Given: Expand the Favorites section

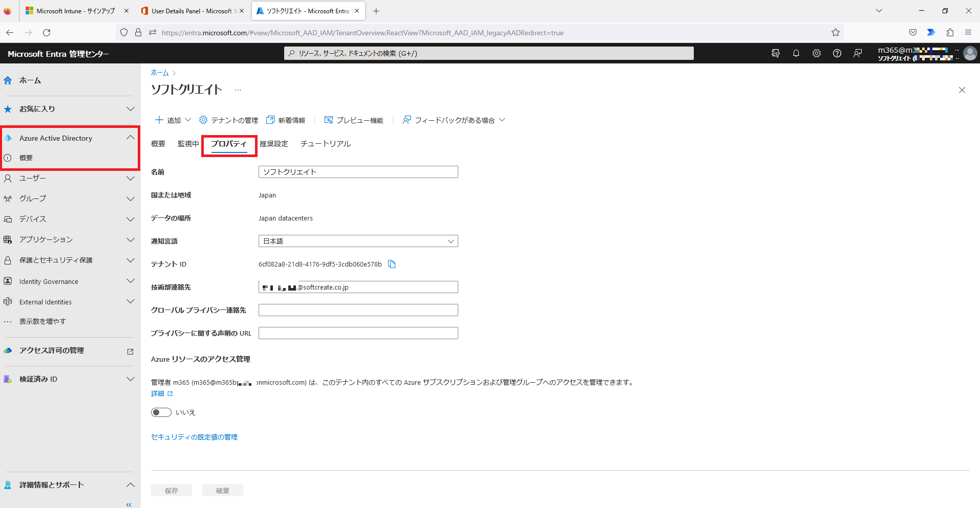Looking at the screenshot, I should coord(131,109).
